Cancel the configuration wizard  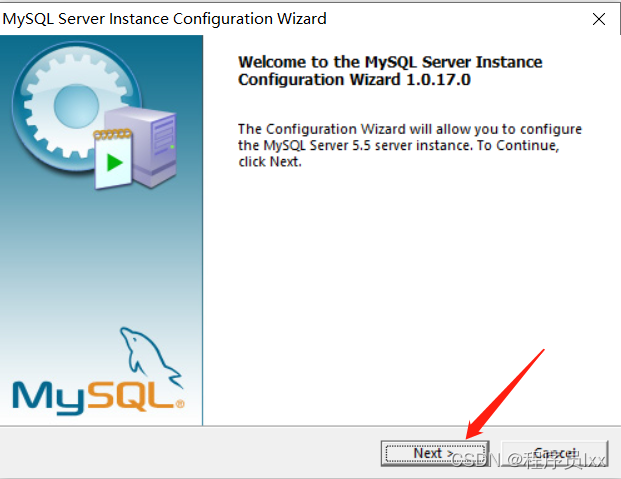pos(555,453)
